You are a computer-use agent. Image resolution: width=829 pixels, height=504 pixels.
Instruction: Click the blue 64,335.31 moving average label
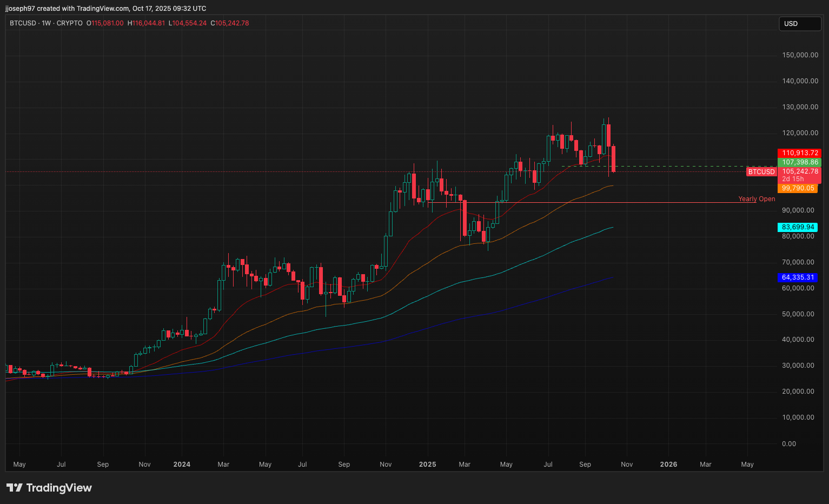pyautogui.click(x=798, y=277)
